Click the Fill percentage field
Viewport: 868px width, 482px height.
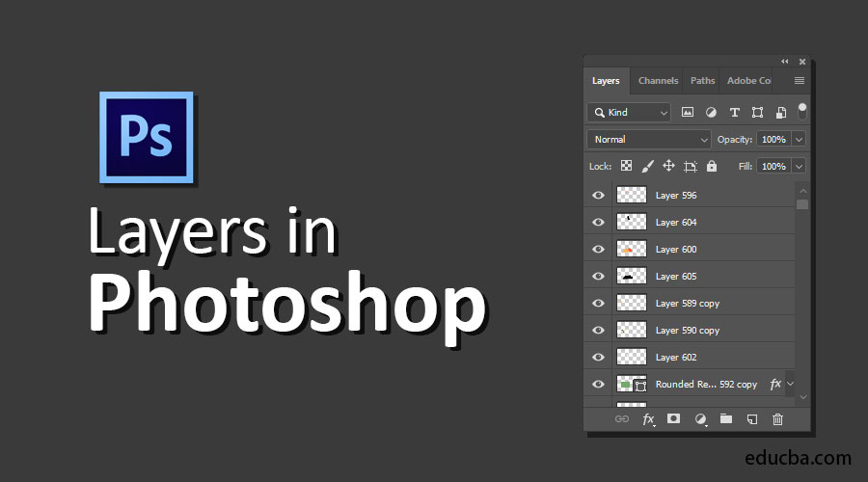[773, 166]
